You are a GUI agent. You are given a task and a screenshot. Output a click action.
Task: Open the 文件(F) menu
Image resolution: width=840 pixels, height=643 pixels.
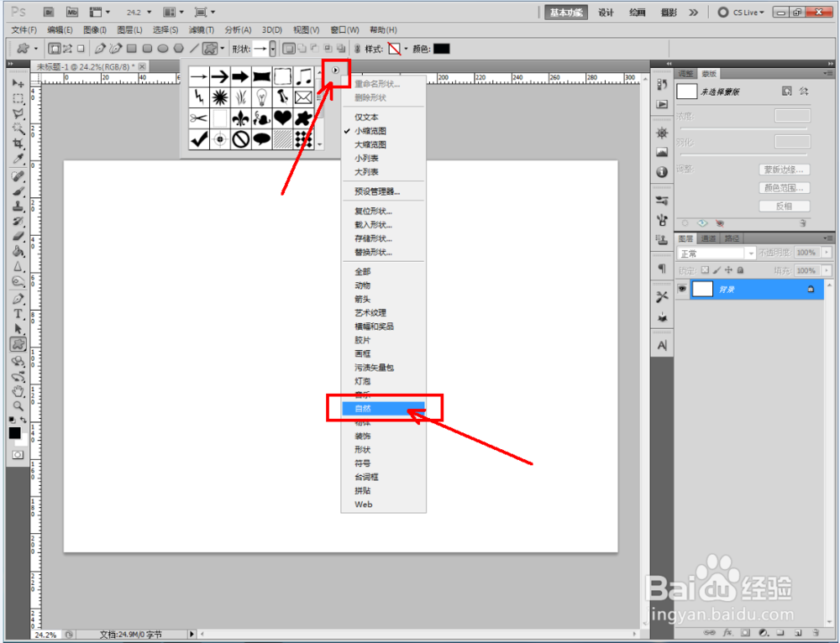tap(24, 30)
